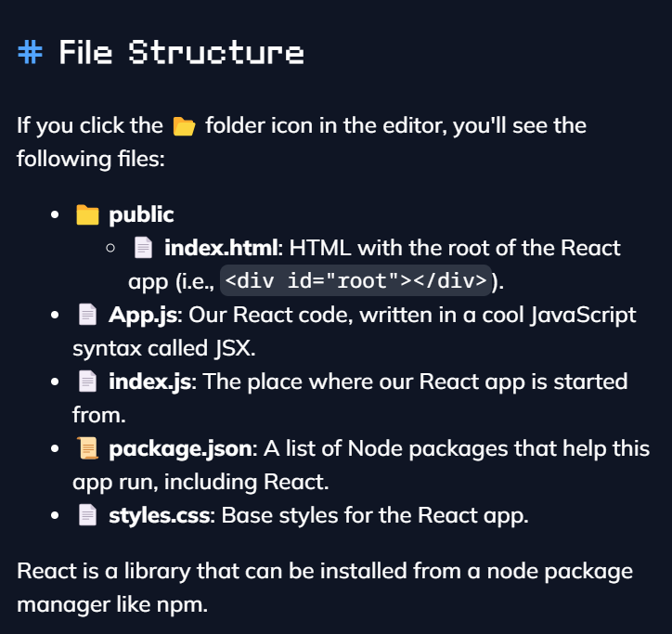This screenshot has height=634, width=672.
Task: Click the file icon beside App.js
Action: pyautogui.click(x=87, y=316)
